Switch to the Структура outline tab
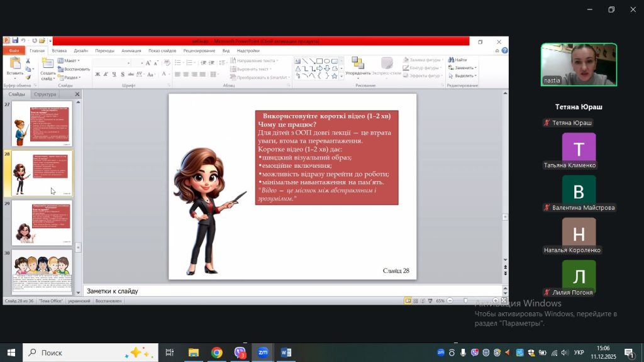Image resolution: width=644 pixels, height=362 pixels. pos(45,94)
